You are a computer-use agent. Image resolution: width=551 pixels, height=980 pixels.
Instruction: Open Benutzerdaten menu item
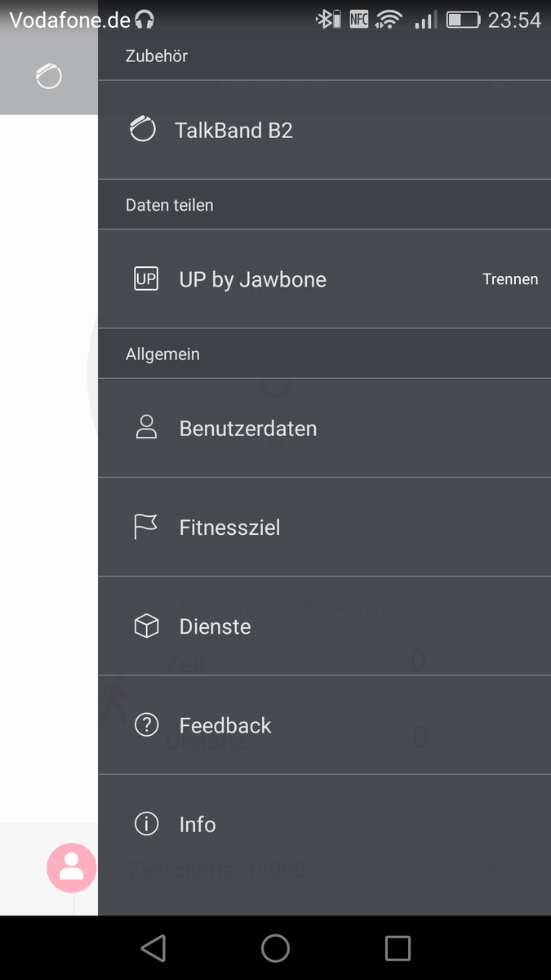[x=248, y=429]
